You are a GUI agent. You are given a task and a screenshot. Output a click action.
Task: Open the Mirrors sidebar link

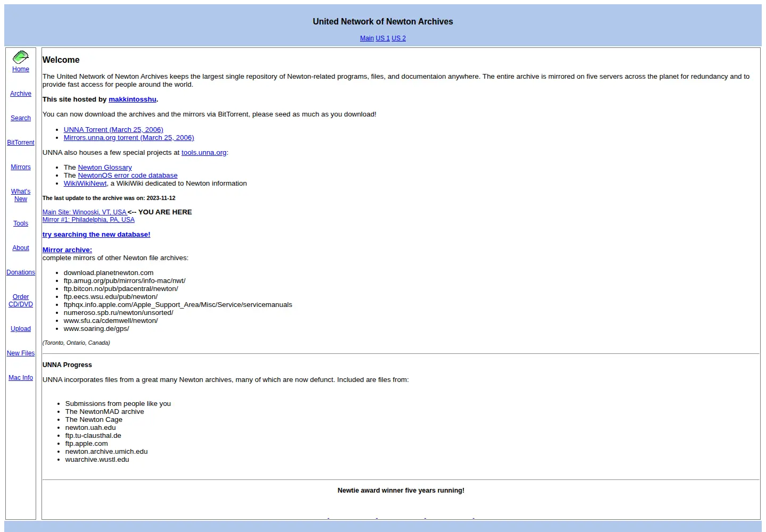(21, 167)
